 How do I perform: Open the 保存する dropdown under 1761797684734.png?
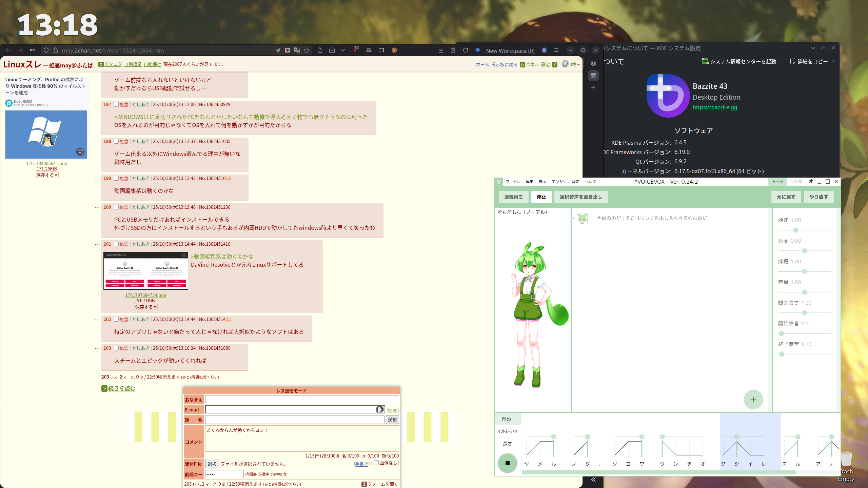[x=146, y=307]
